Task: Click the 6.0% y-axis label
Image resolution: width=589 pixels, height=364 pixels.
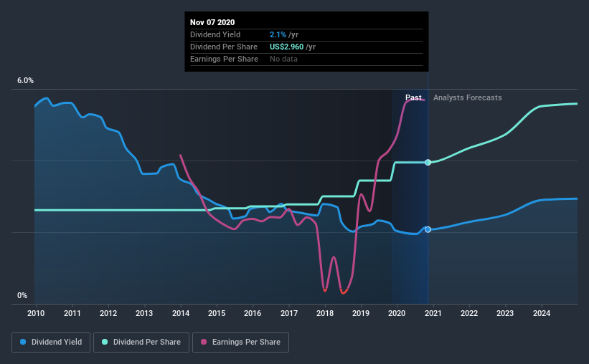Action: [x=26, y=81]
